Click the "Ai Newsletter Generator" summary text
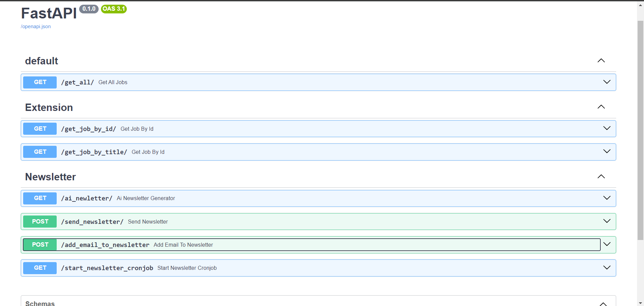Image resolution: width=644 pixels, height=306 pixels. pyautogui.click(x=146, y=198)
